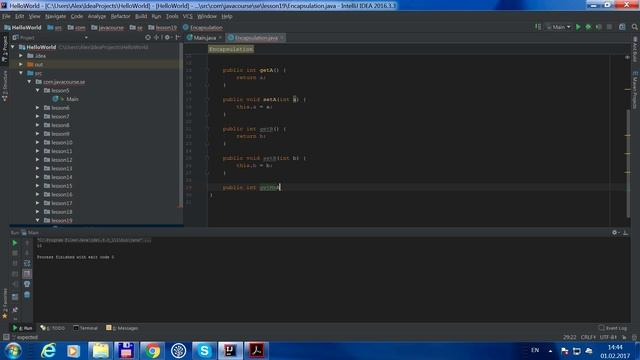Viewport: 640px width, 360px height.
Task: Open Structure tool window side tab
Action: [4, 86]
